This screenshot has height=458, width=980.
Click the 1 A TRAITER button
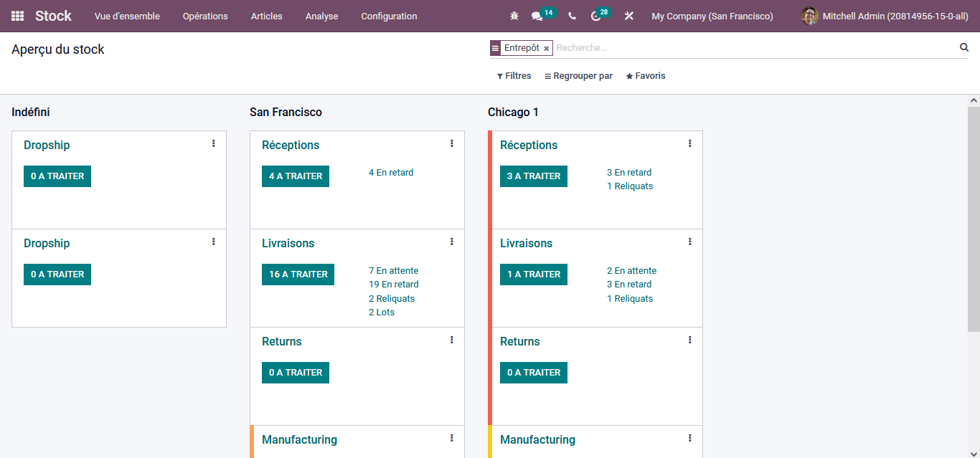534,275
